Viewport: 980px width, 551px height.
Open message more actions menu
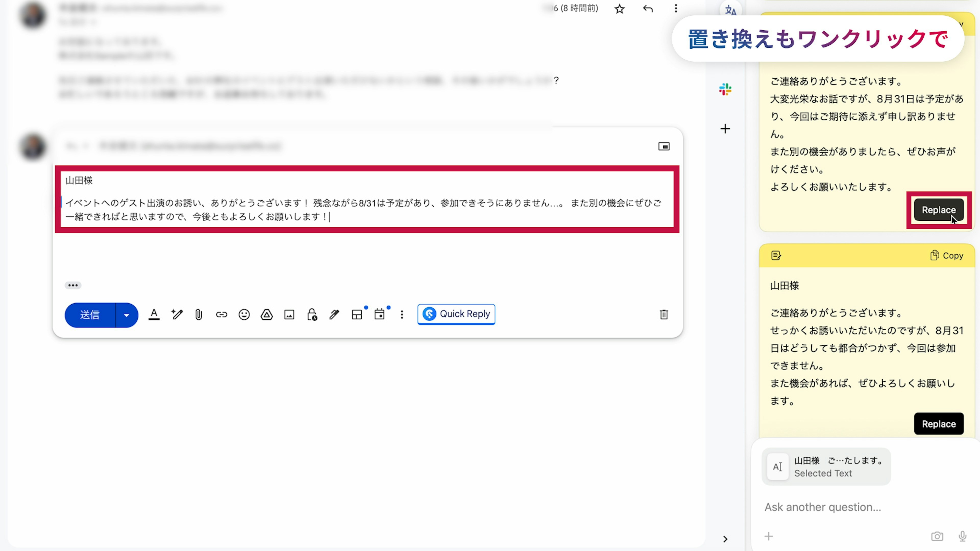676,8
